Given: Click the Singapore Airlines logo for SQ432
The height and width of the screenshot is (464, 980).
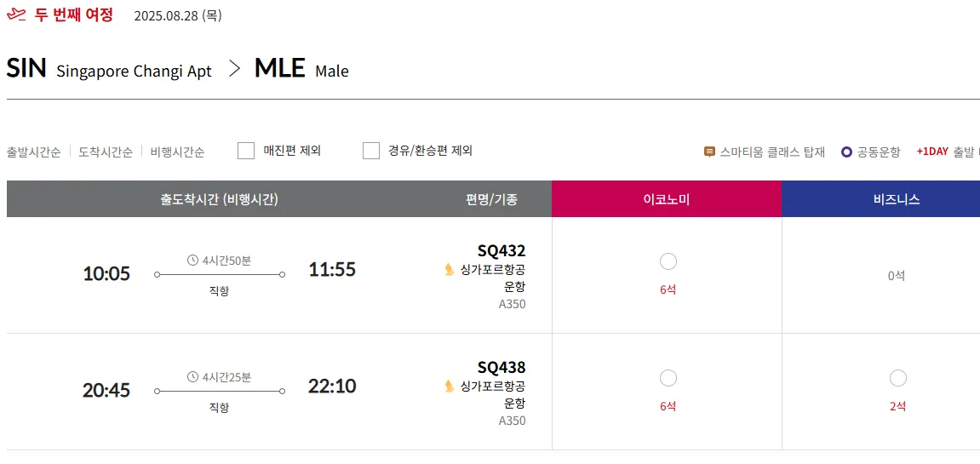Looking at the screenshot, I should (450, 270).
